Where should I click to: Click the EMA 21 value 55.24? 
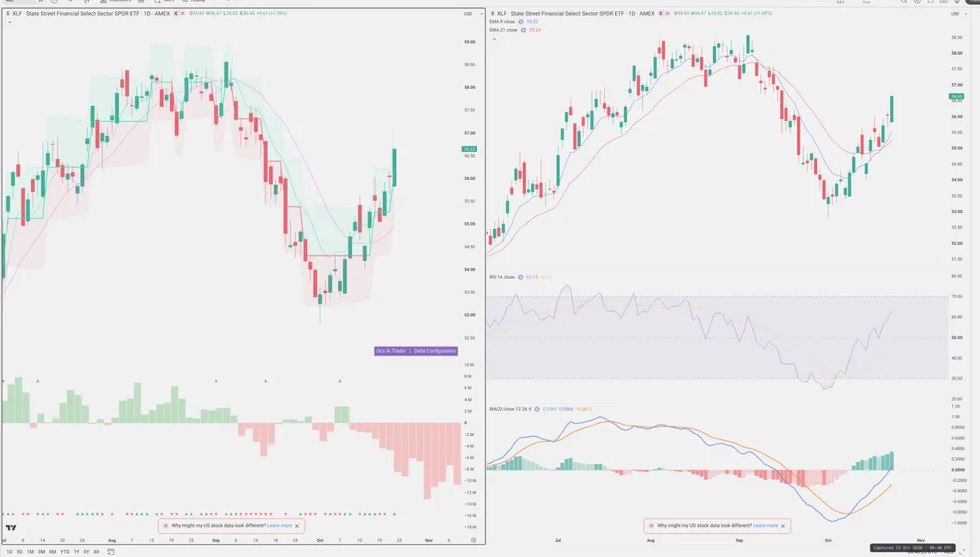(535, 30)
